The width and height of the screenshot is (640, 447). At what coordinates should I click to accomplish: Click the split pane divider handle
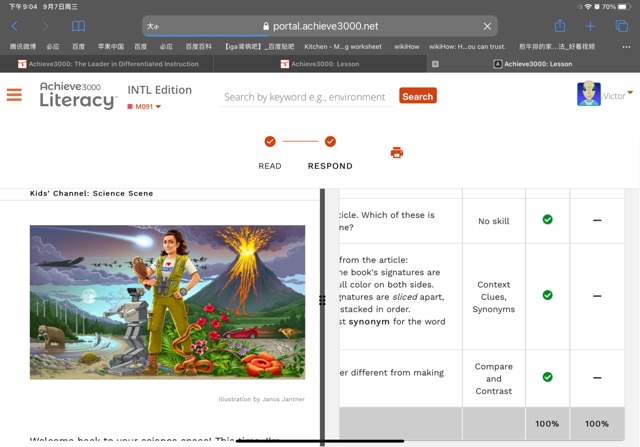(x=322, y=300)
